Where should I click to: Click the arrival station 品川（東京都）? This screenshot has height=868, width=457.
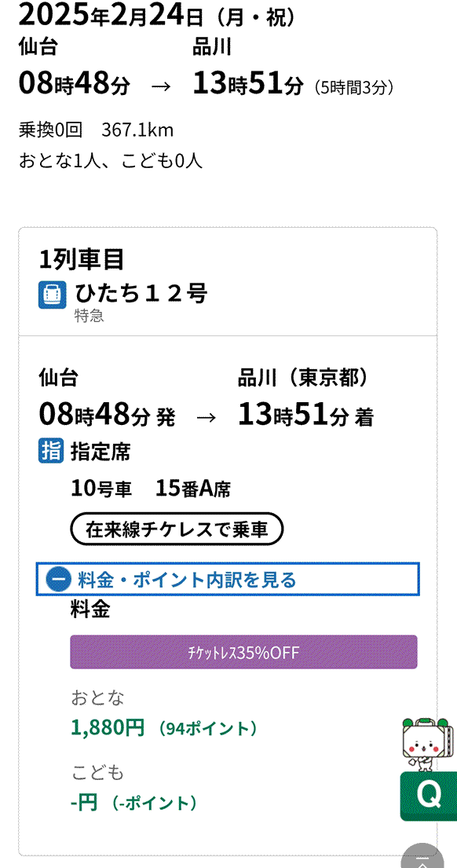tap(303, 378)
